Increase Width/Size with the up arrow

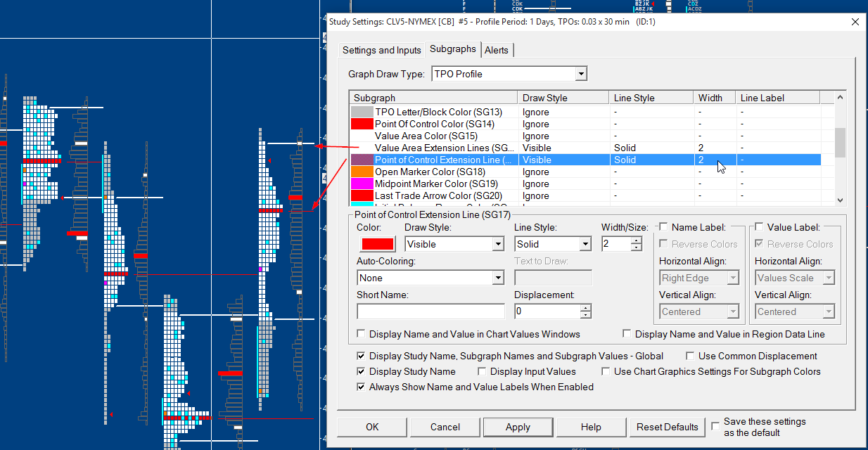[x=637, y=240]
